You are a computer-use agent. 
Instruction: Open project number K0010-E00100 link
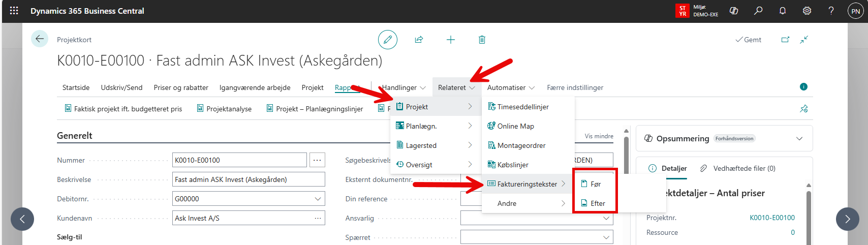(x=772, y=218)
